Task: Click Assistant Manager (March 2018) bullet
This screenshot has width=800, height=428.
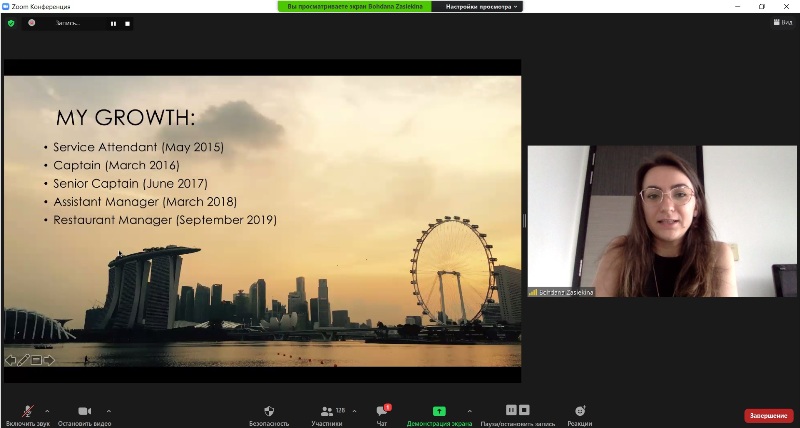Action: tap(145, 202)
